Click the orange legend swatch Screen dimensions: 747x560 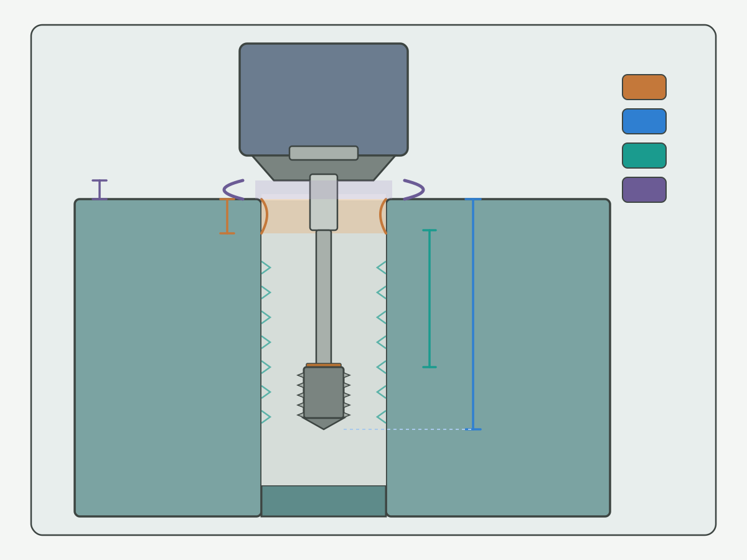point(644,87)
